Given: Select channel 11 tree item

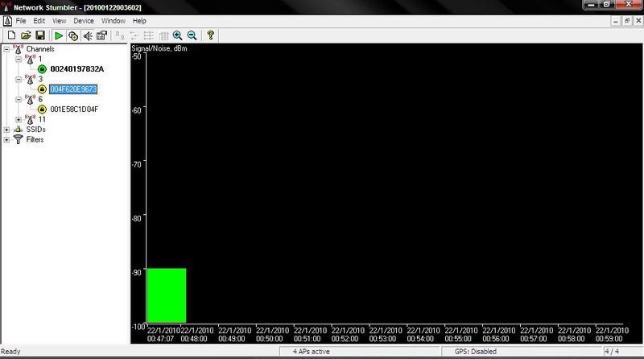Looking at the screenshot, I should coord(42,119).
